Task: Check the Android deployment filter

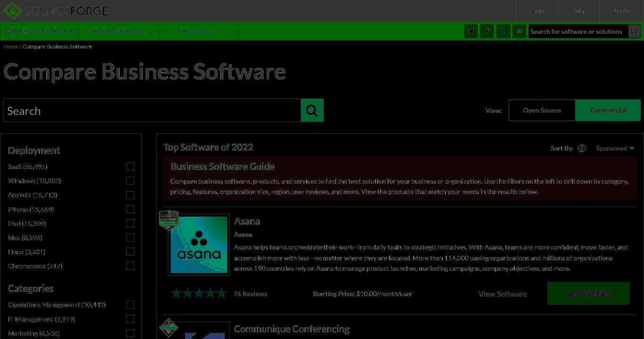Action: 130,195
